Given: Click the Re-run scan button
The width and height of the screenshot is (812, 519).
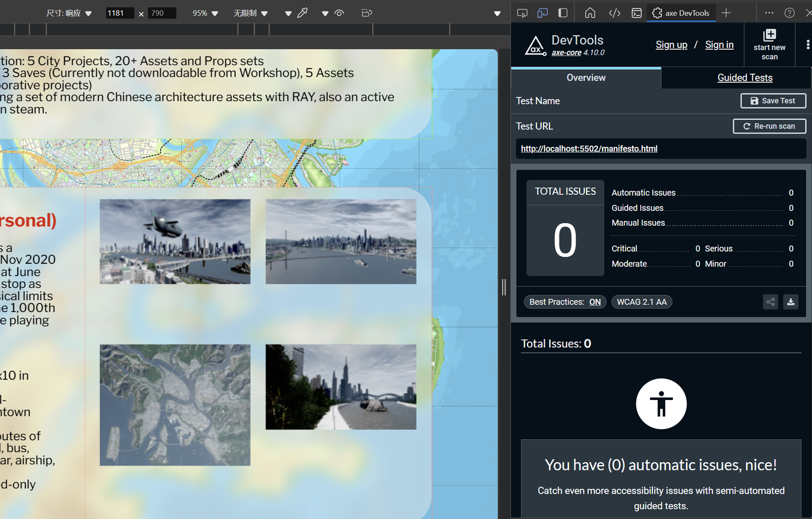Looking at the screenshot, I should point(769,126).
